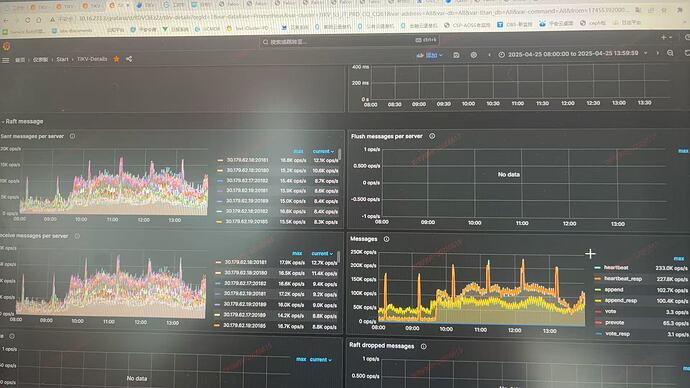Screen dimensions: 690x388
Task: Star the TiKV-Details dashboard
Action: (117, 59)
